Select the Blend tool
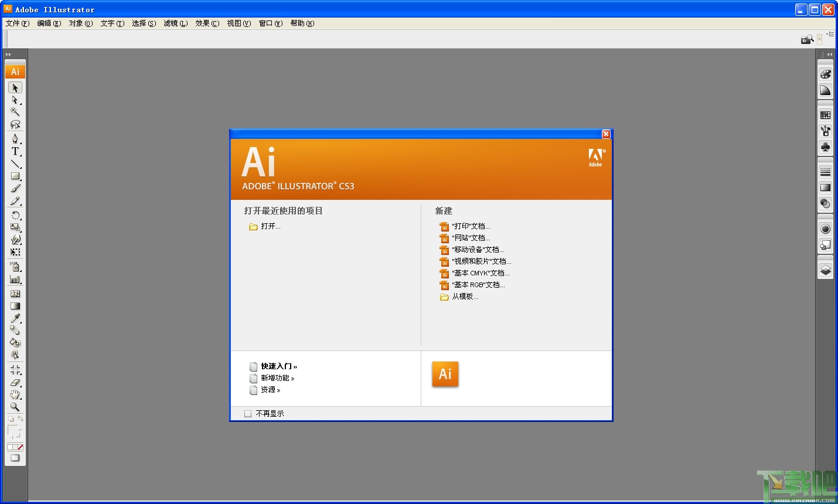Screen dimensions: 838x504 coord(15,331)
